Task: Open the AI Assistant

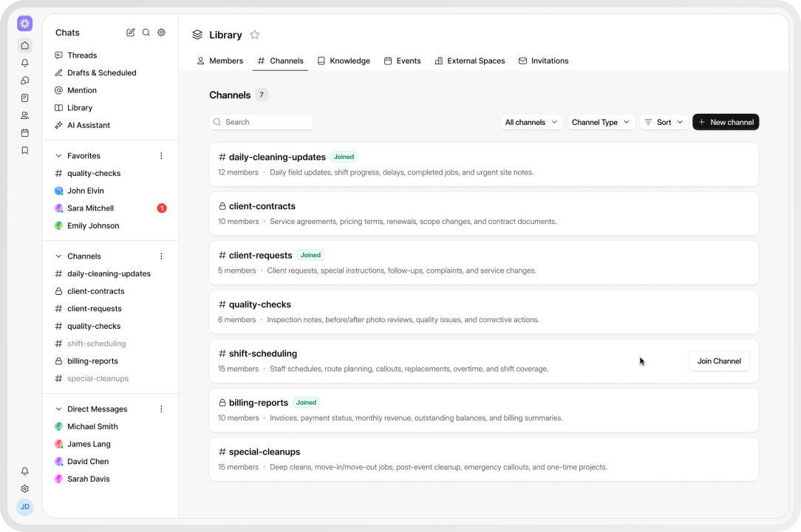Action: [x=89, y=125]
